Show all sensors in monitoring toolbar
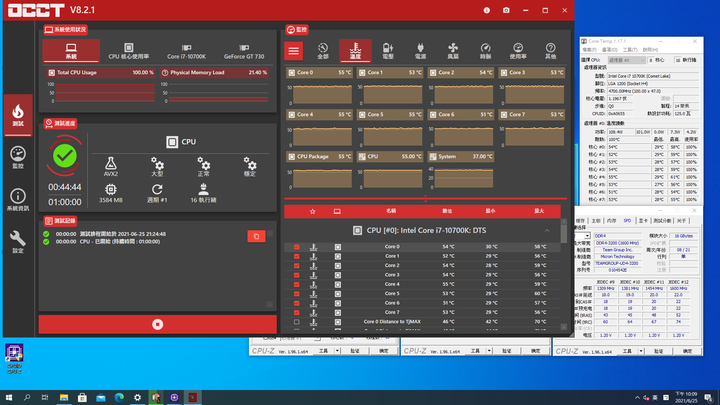This screenshot has width=720, height=405. tap(323, 51)
